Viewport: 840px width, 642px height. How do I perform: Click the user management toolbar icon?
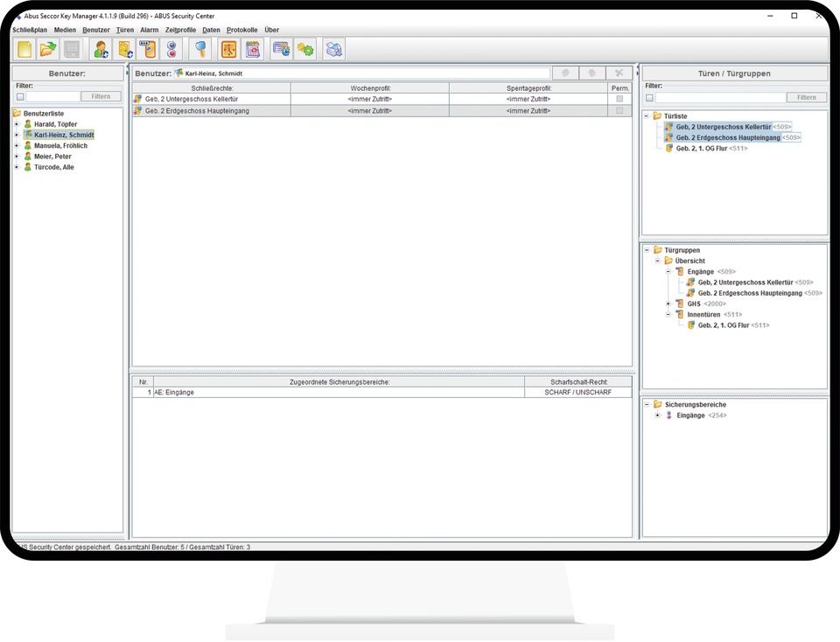click(x=101, y=49)
